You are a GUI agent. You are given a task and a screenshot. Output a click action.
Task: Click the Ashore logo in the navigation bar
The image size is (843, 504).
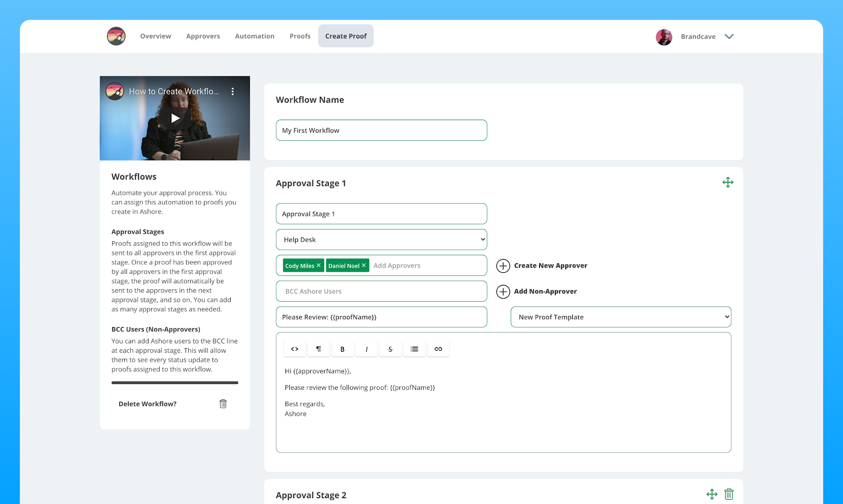pyautogui.click(x=116, y=36)
